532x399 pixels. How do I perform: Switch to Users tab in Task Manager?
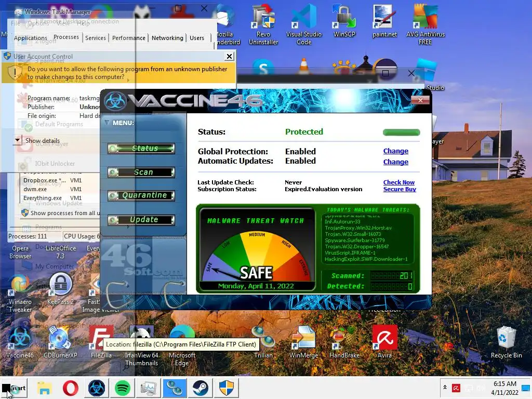point(197,38)
